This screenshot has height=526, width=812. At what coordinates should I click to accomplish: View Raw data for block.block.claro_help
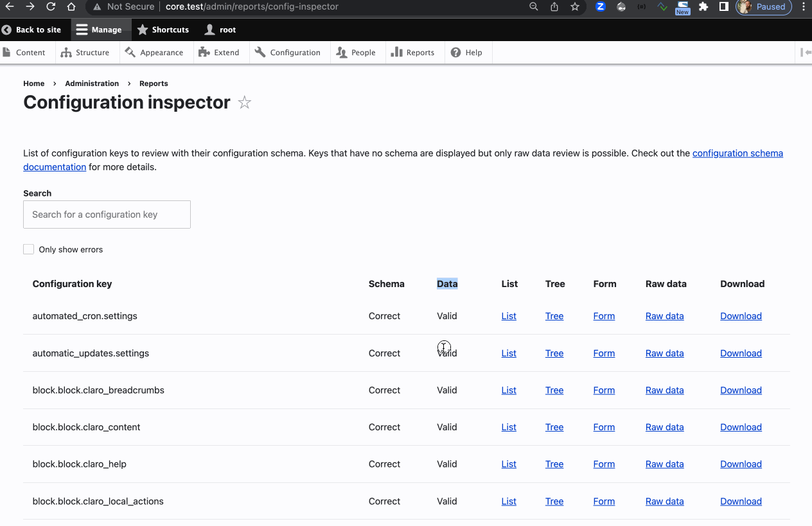tap(664, 464)
